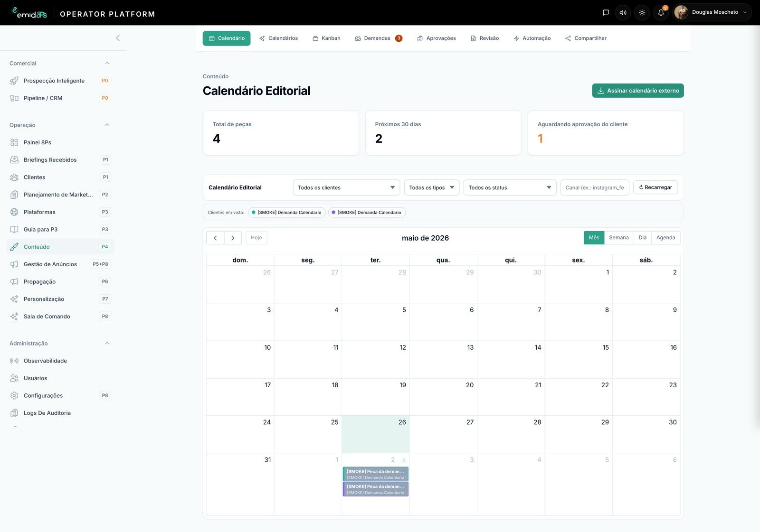Open Observabilidade in sidebar
This screenshot has width=760, height=532.
pyautogui.click(x=60, y=361)
